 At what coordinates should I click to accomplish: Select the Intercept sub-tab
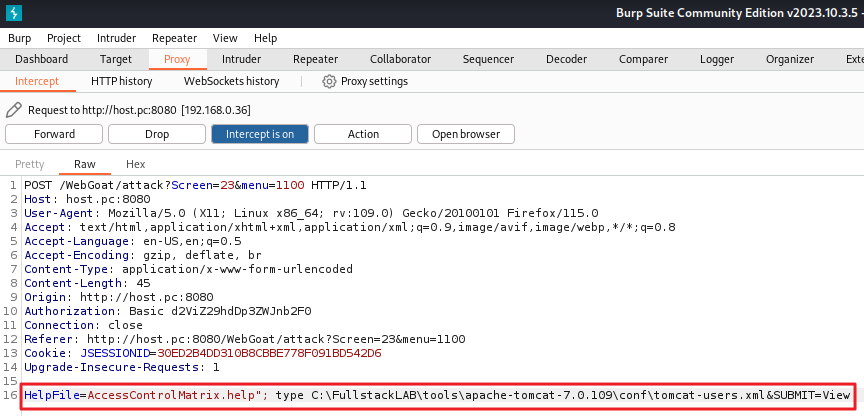[37, 82]
